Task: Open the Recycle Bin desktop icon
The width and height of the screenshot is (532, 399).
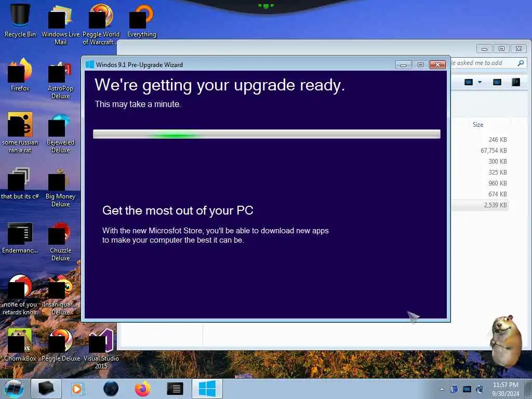Action: pos(20,20)
